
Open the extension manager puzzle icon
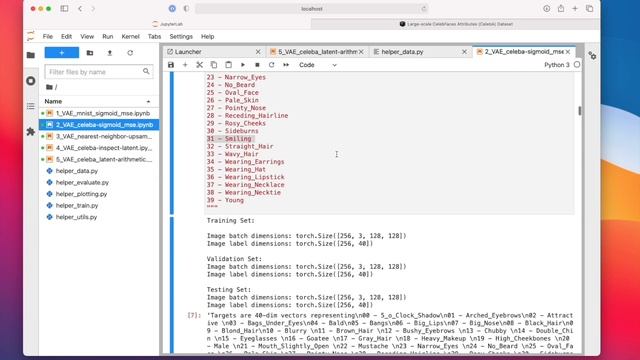[x=31, y=131]
